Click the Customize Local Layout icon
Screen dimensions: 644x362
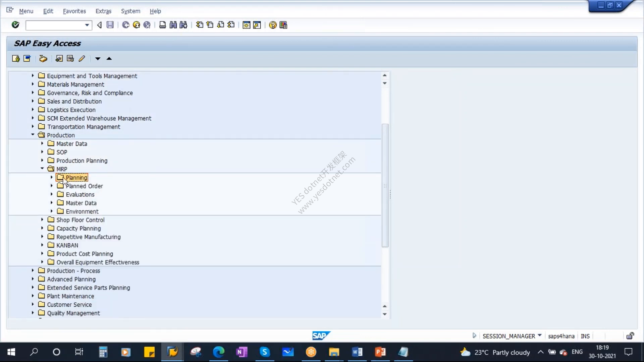click(283, 25)
